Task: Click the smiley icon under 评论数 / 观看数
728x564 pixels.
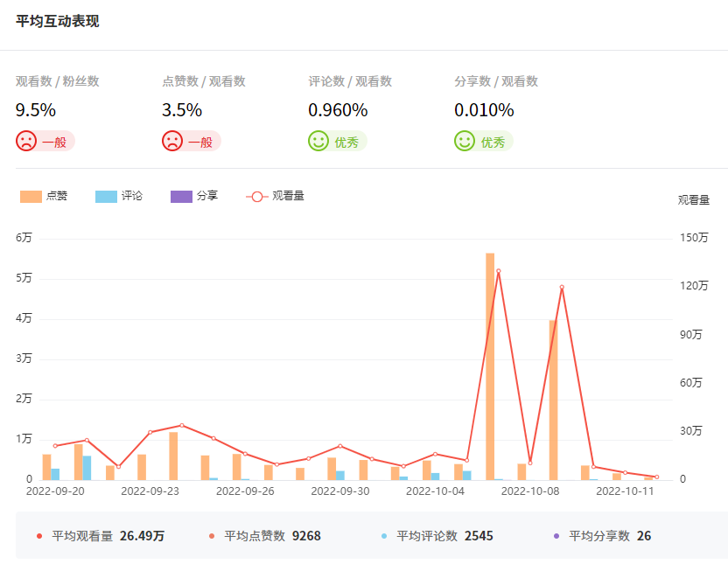Action: coord(318,142)
